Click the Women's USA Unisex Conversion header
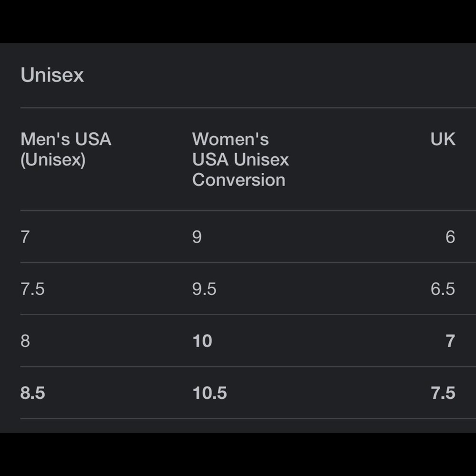The width and height of the screenshot is (476, 476). point(240,159)
